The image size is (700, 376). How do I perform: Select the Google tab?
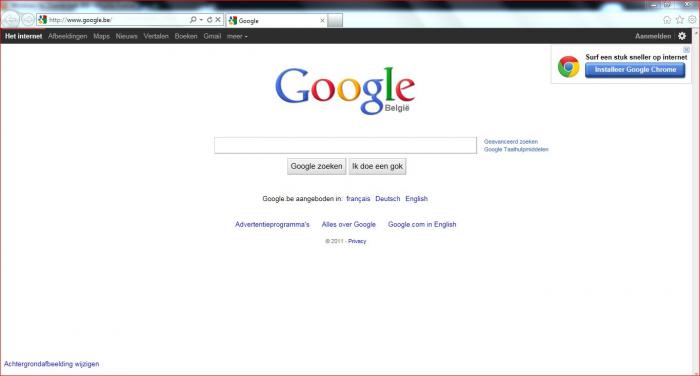pos(277,21)
